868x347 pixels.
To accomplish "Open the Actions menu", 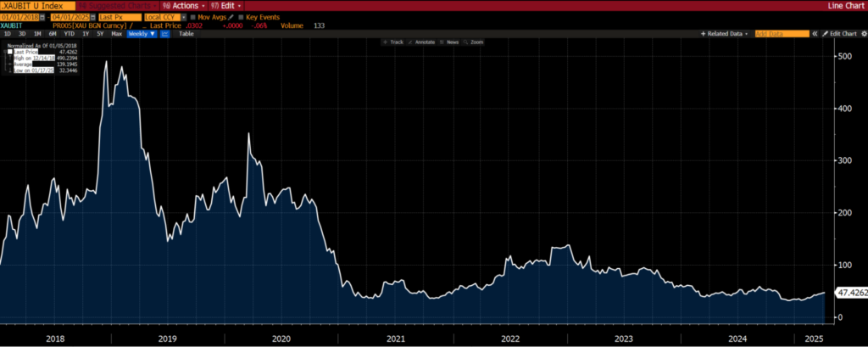I will [x=186, y=5].
